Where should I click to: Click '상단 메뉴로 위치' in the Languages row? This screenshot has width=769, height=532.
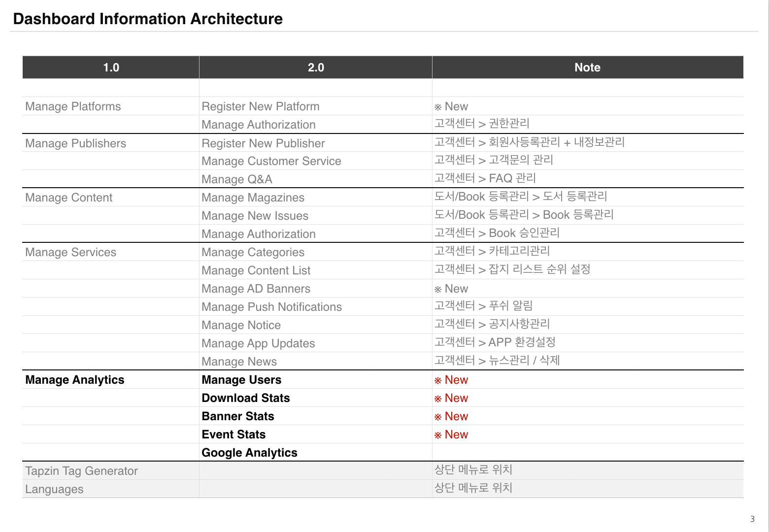[473, 488]
